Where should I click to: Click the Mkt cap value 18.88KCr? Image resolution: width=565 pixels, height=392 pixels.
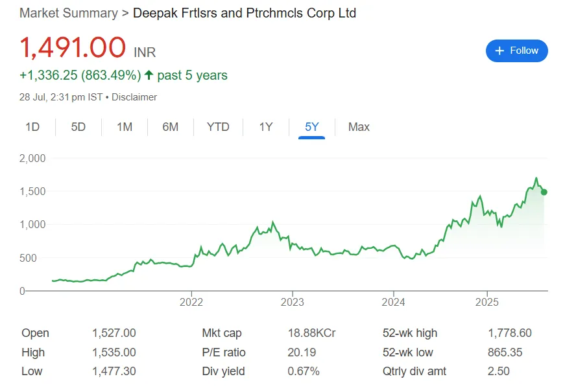click(311, 333)
